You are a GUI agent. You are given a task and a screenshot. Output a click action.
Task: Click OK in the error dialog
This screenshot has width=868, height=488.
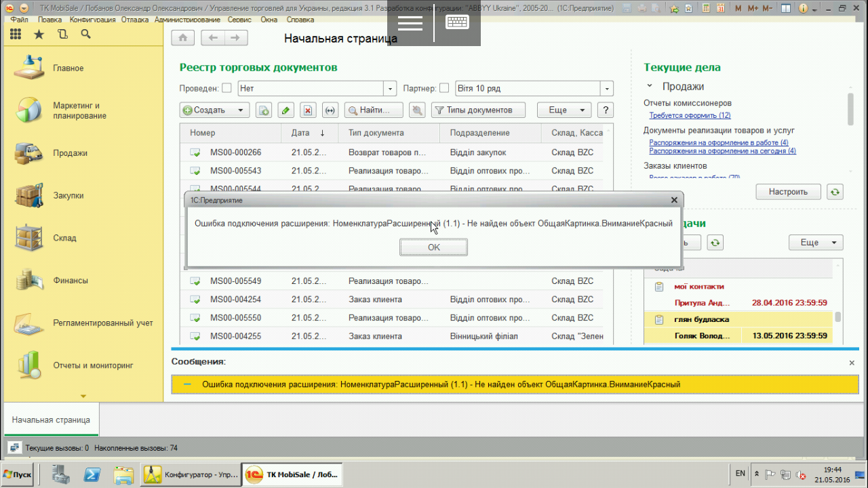click(x=434, y=247)
